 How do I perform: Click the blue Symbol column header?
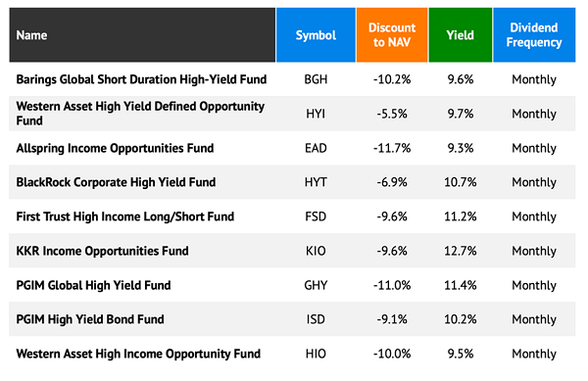pyautogui.click(x=316, y=35)
